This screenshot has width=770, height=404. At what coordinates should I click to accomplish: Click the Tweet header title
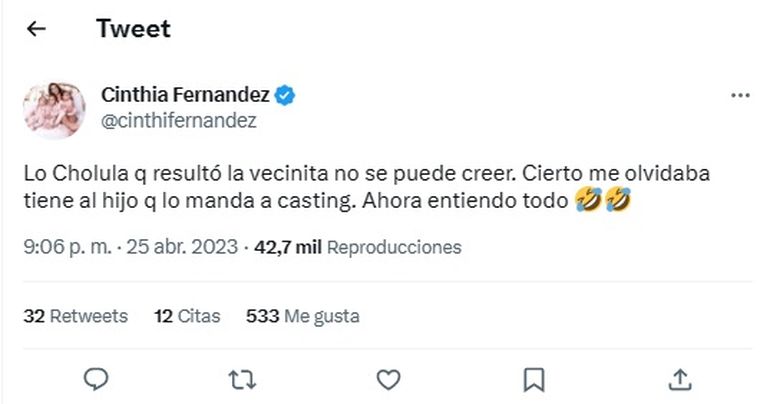(x=133, y=29)
